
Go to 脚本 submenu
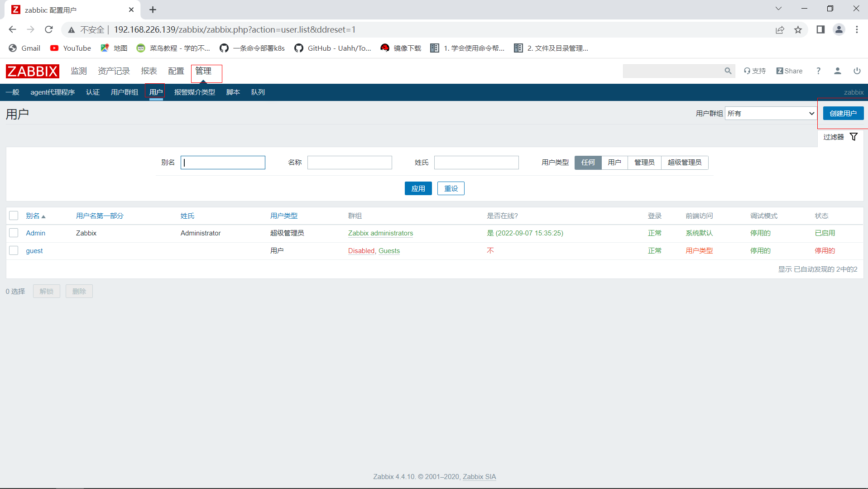tap(233, 92)
